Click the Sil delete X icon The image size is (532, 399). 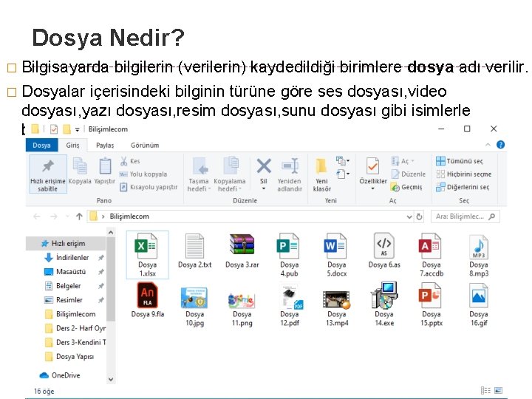[x=264, y=166]
